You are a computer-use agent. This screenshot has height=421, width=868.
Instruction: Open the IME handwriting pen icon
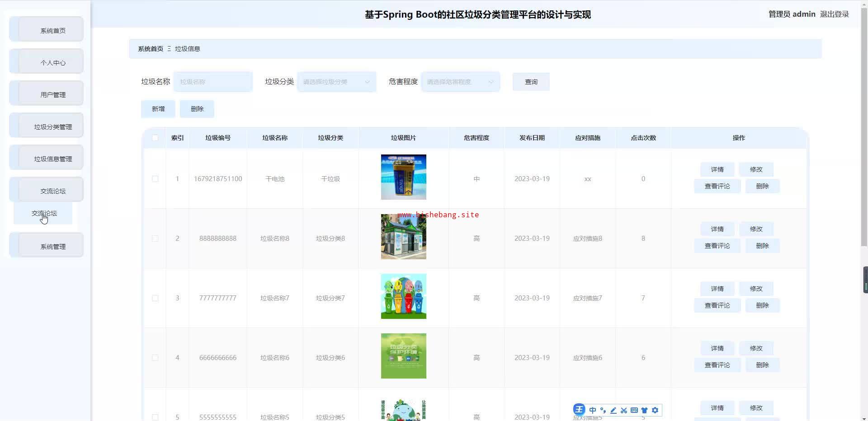[613, 410]
